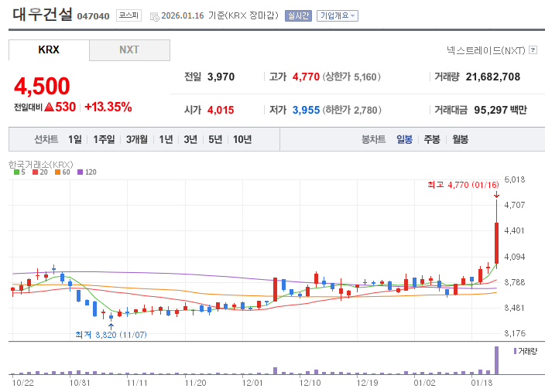Click the purple 거래량 legend marker
The width and height of the screenshot is (545, 392).
point(515,351)
